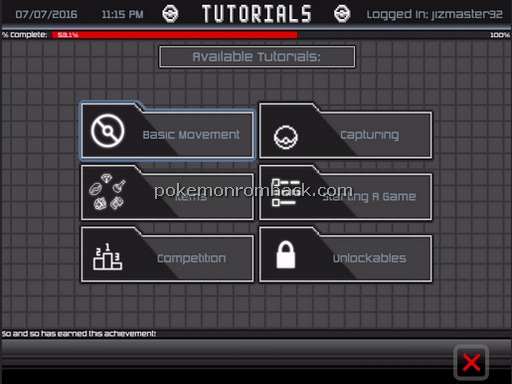Click the red percent complete progress bar
Screen dimensions: 512x384
pyautogui.click(x=175, y=35)
